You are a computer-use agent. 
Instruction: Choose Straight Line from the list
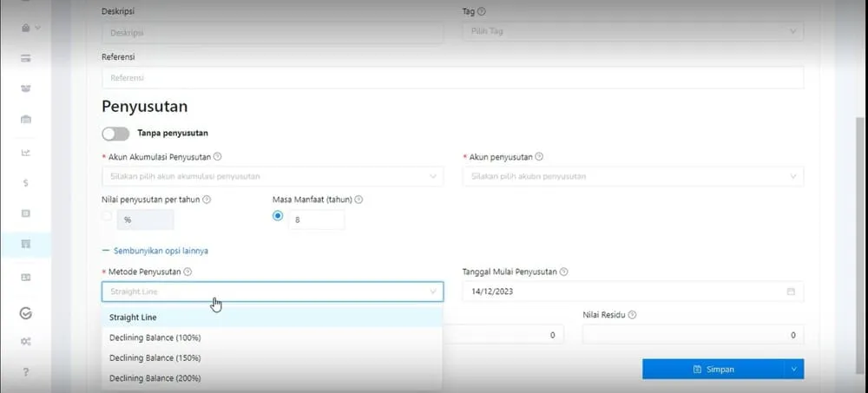tap(272, 318)
